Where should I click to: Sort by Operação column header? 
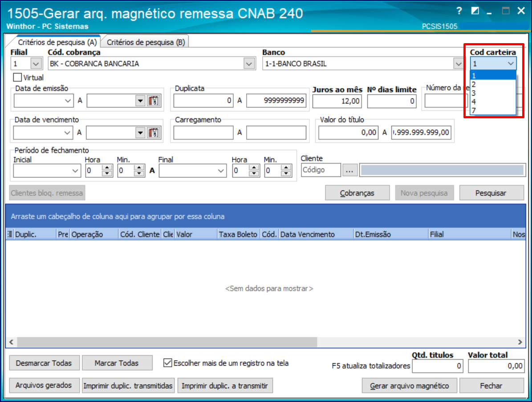pyautogui.click(x=94, y=234)
